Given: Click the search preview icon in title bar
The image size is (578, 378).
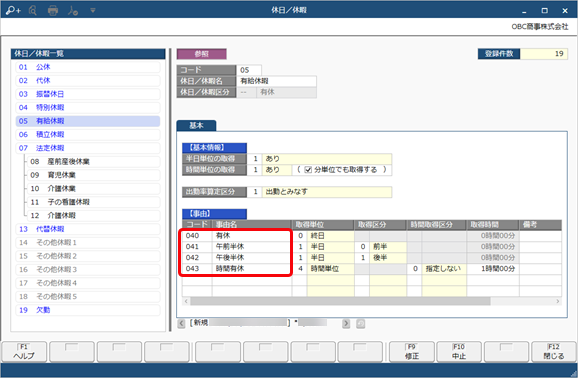Looking at the screenshot, I should [x=33, y=11].
